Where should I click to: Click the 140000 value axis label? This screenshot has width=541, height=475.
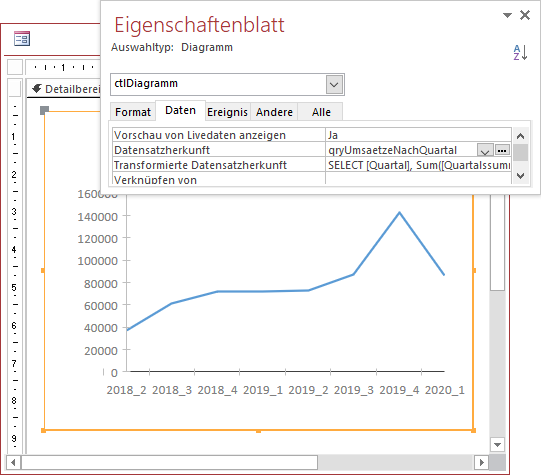tap(98, 217)
